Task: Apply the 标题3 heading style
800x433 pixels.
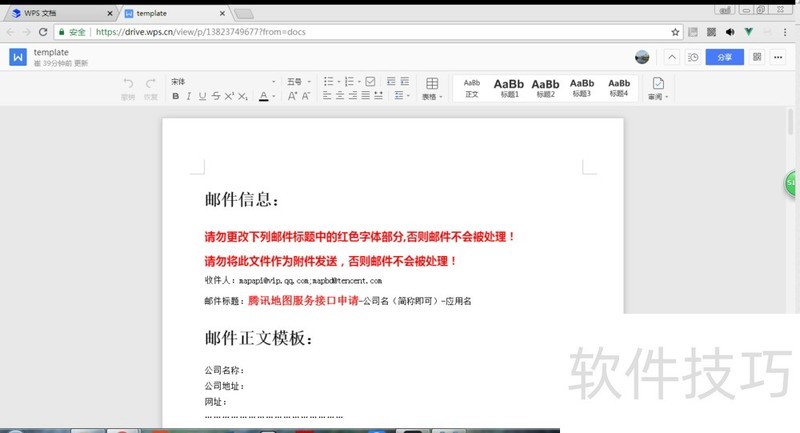Action: point(582,88)
